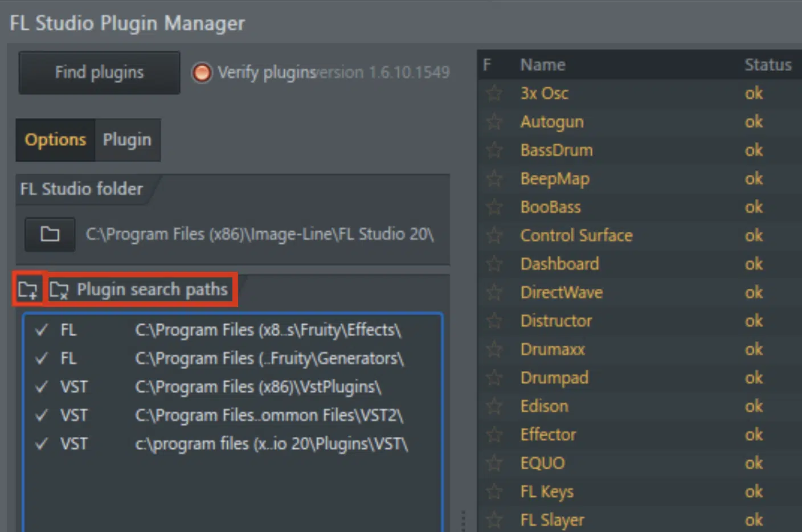The width and height of the screenshot is (802, 532).
Task: Add a new plugin search path
Action: (27, 290)
